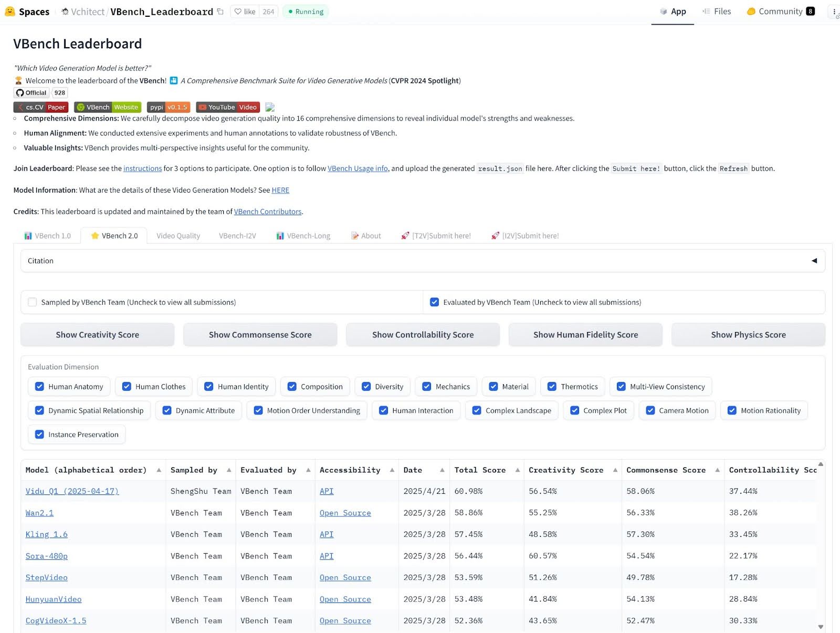Image resolution: width=840 pixels, height=633 pixels.
Task: Open the three-dot menu in header
Action: [x=834, y=12]
